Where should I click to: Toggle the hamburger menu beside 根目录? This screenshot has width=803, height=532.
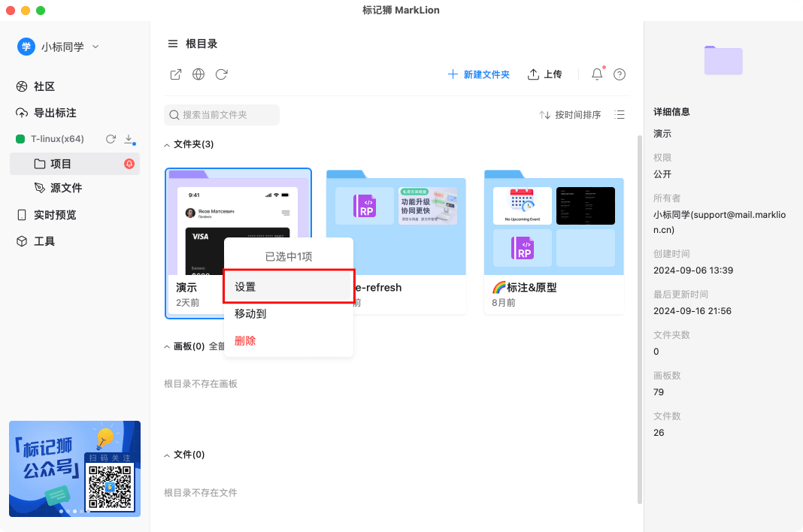[173, 44]
